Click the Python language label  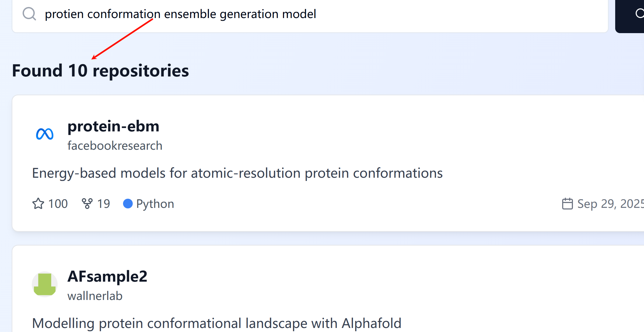pyautogui.click(x=155, y=204)
